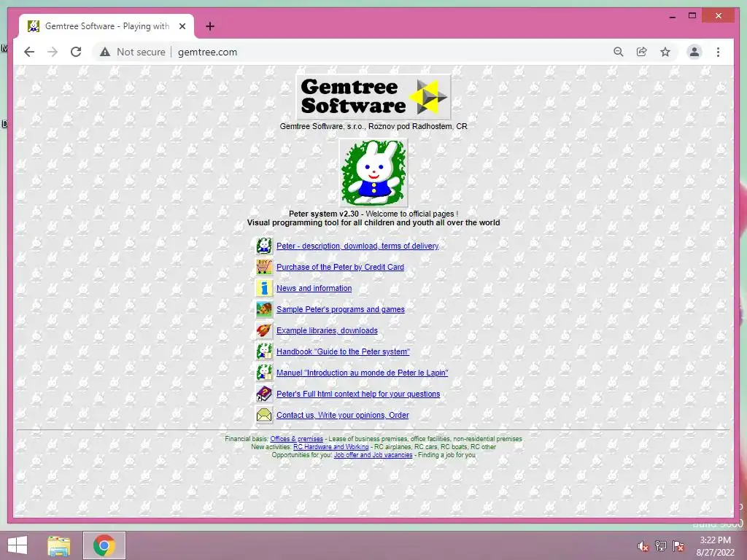Open the News and information link

314,288
